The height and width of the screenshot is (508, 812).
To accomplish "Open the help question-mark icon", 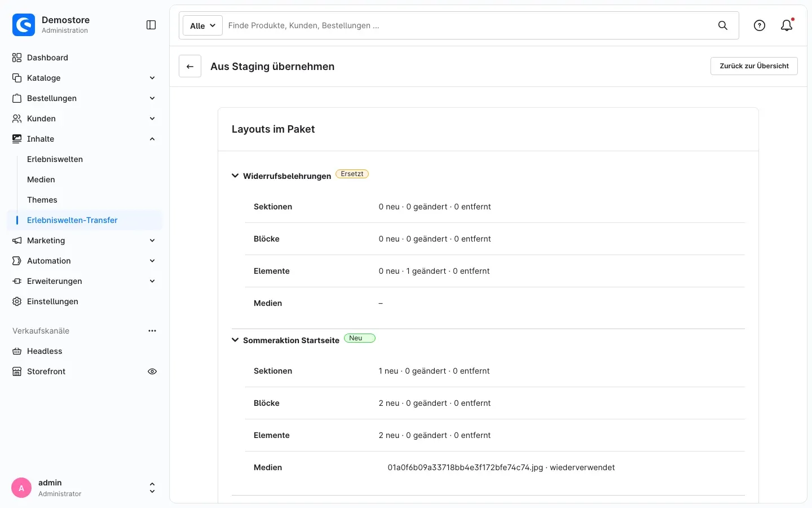I will click(760, 25).
